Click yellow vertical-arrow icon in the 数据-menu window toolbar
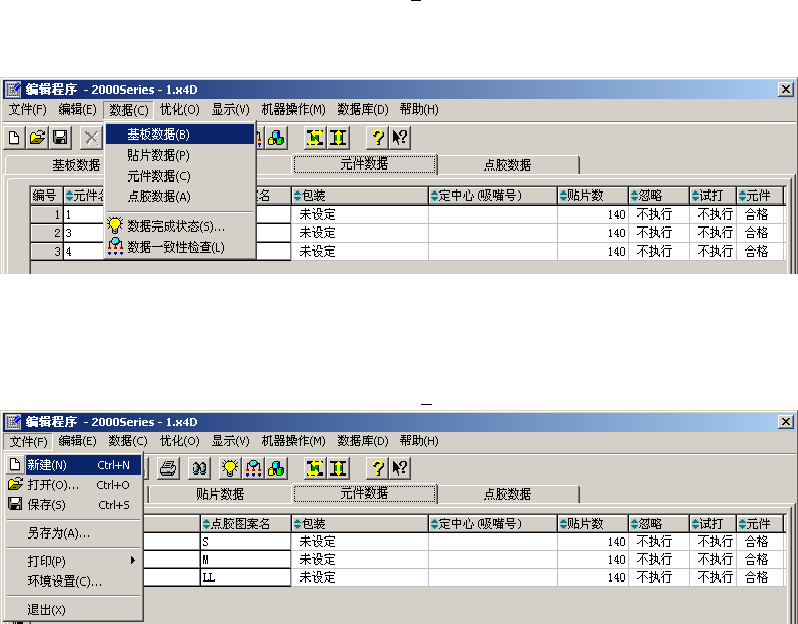Image resolution: width=798 pixels, height=624 pixels. coord(338,137)
